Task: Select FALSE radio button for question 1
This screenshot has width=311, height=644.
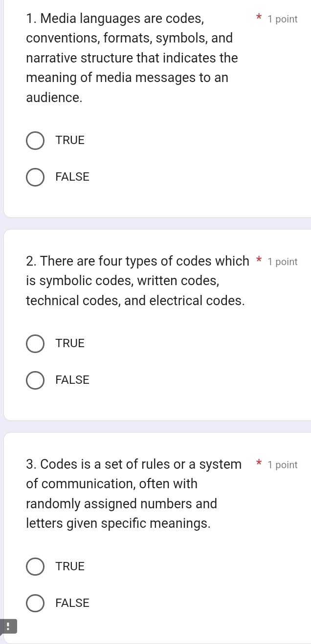Action: (x=35, y=177)
